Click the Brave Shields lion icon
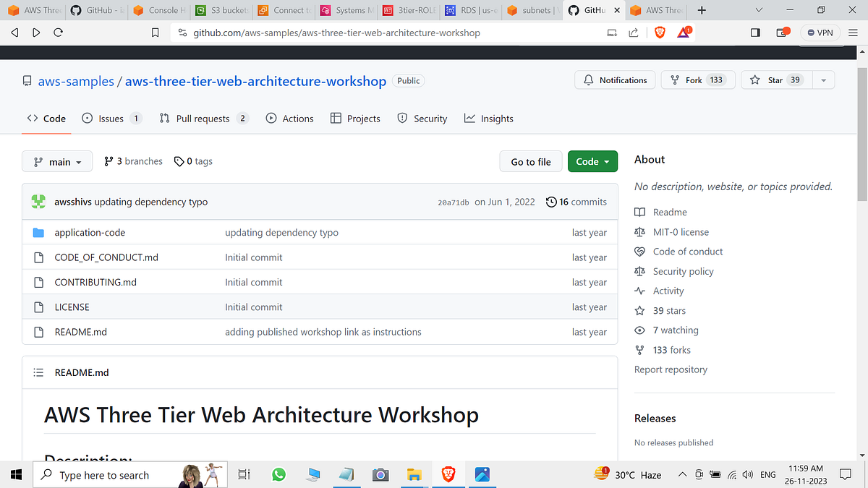The height and width of the screenshot is (488, 868). 659,32
